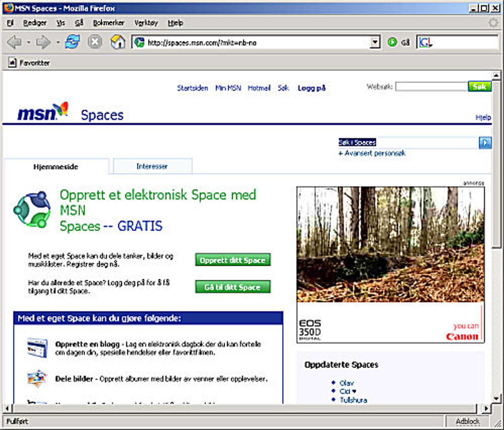This screenshot has height=430, width=504.
Task: Click the Startsiden link
Action: tap(193, 88)
